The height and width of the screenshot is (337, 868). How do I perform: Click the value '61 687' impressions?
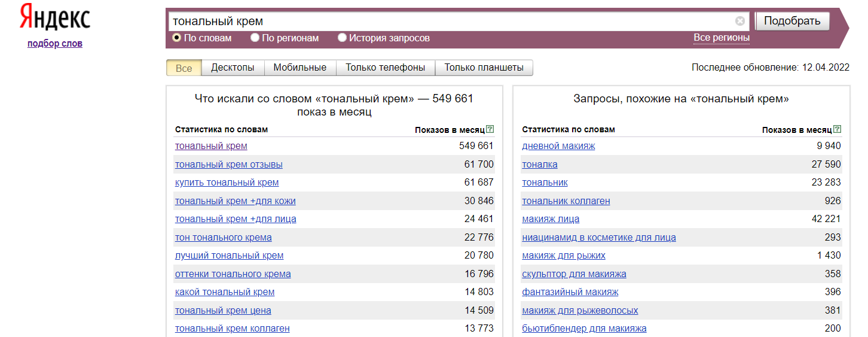click(479, 183)
